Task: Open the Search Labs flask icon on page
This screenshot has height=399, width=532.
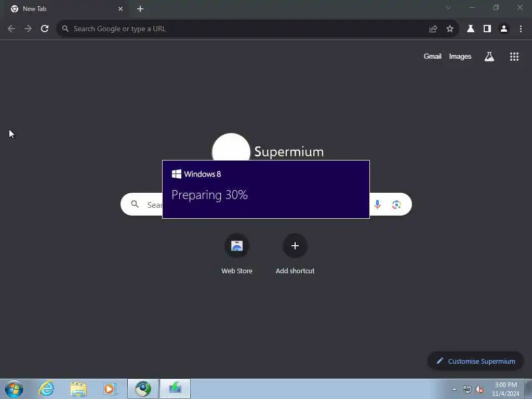Action: [489, 57]
